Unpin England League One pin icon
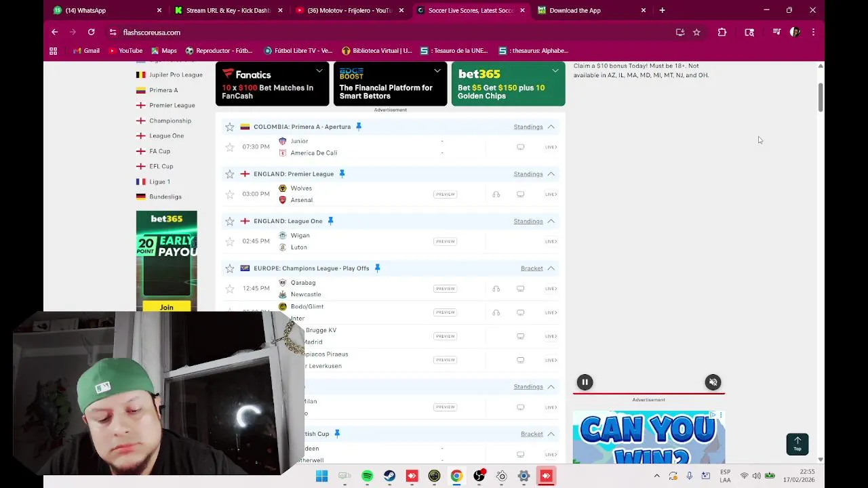The image size is (868, 488). 330,221
